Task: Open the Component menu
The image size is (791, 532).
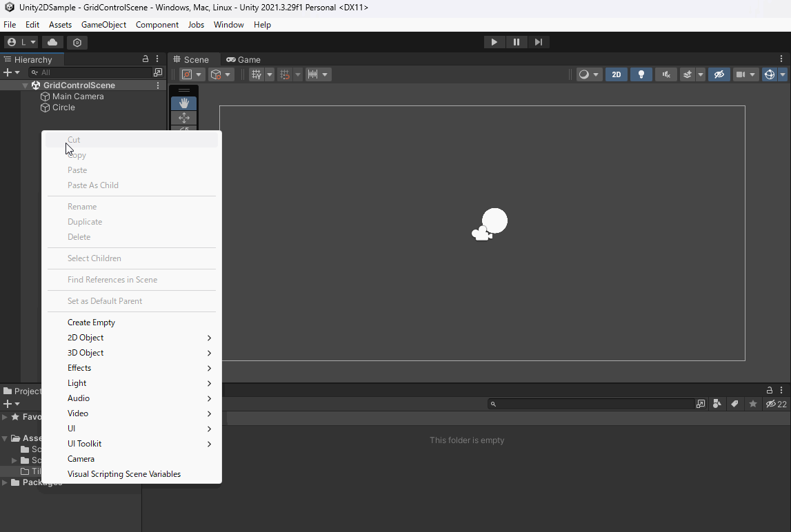Action: (157, 25)
